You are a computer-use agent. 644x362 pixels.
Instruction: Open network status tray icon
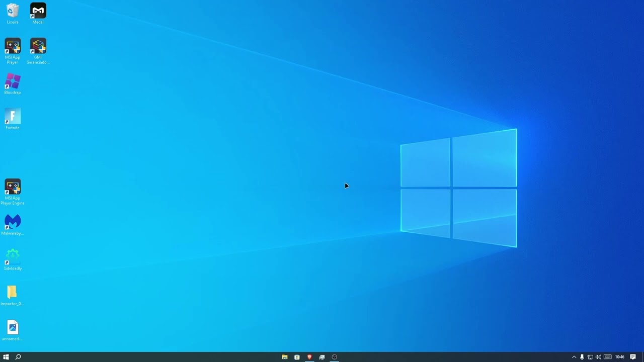pos(590,357)
